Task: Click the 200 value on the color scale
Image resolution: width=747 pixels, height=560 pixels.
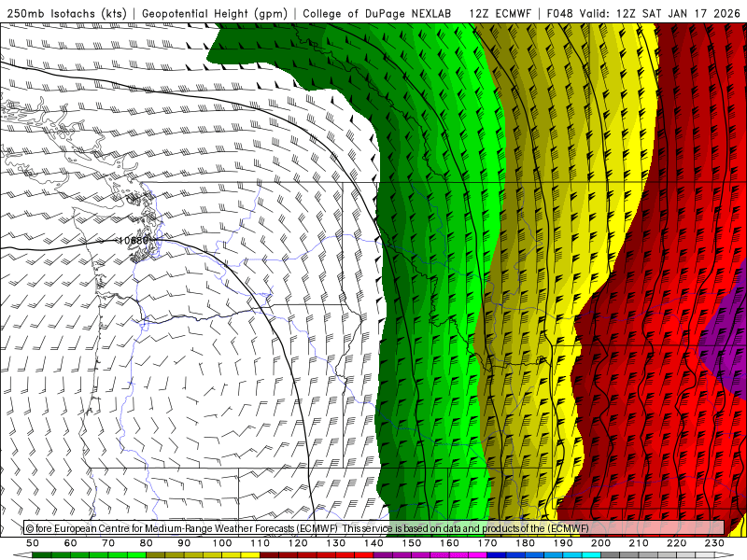Action: click(601, 543)
